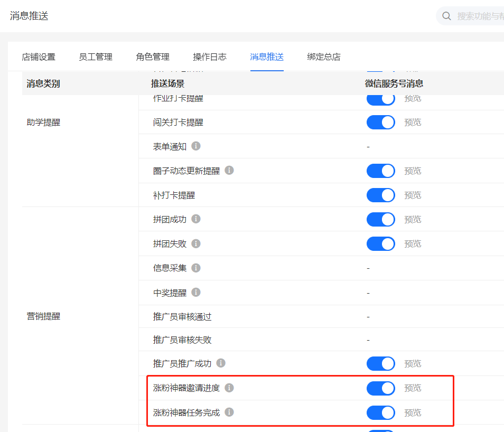View info icon beside 信息采集
Screen dimensions: 504x432
[x=196, y=268]
